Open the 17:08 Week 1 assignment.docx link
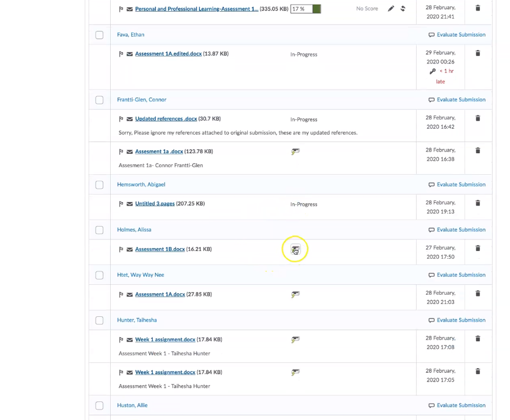The width and height of the screenshot is (510, 420). (x=165, y=340)
